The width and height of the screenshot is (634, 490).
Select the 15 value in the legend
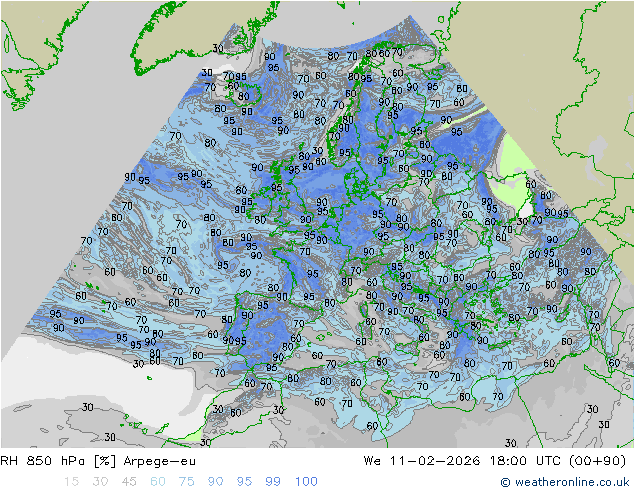[x=71, y=482]
